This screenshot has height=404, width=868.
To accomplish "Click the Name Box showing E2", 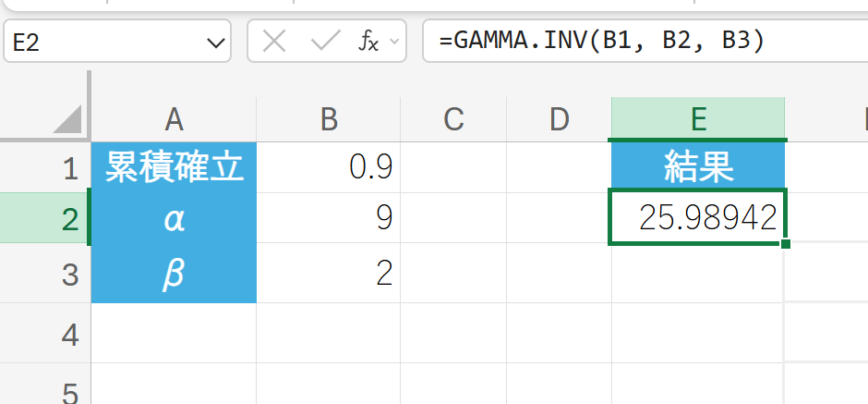I will [x=102, y=42].
